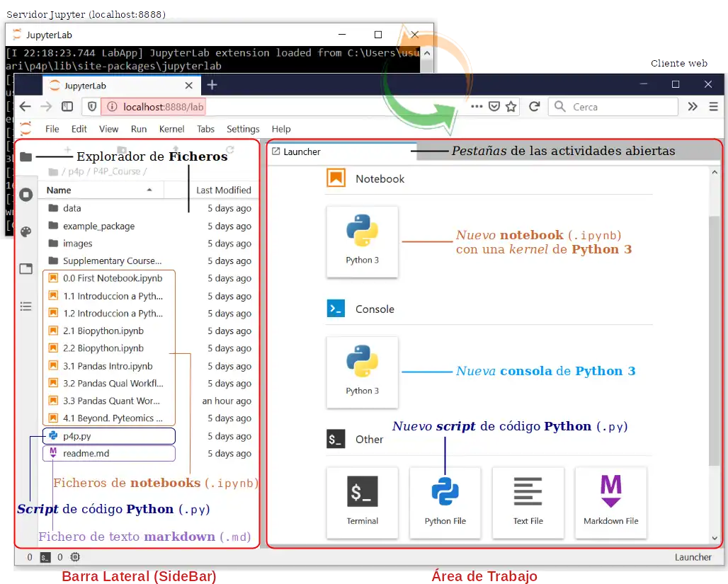Launch Python 3 notebook card
This screenshot has height=584, width=728.
(x=362, y=242)
